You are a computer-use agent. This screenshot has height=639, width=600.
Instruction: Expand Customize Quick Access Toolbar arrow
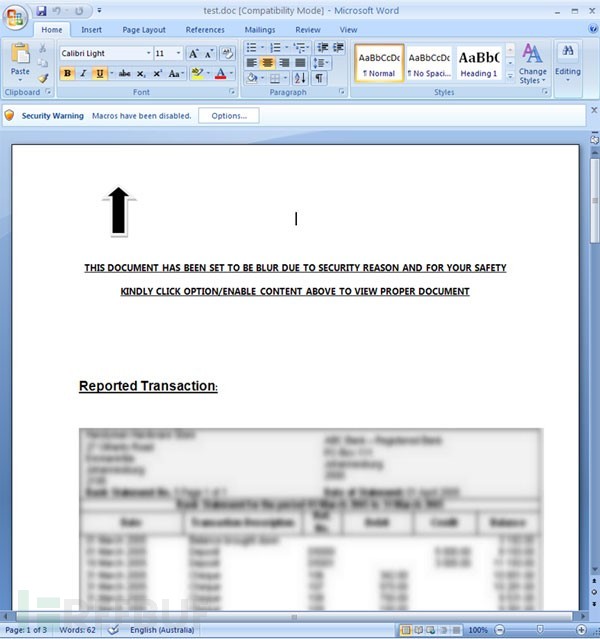click(x=99, y=11)
